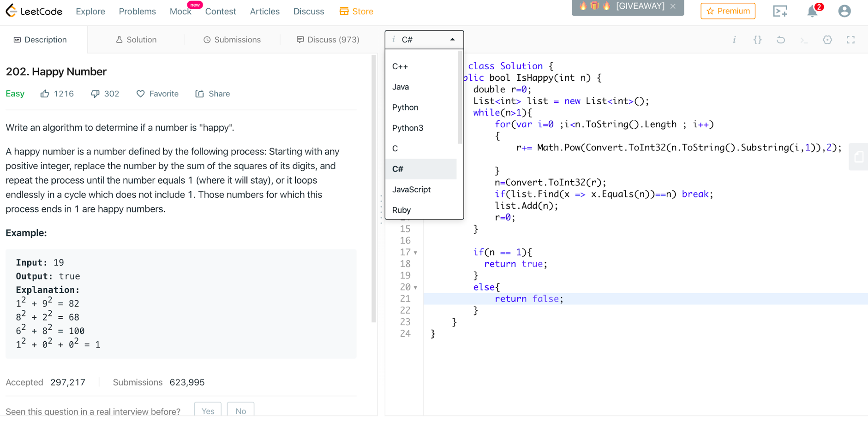Click the curly braces code formatting icon
This screenshot has width=868, height=421.
tap(757, 40)
